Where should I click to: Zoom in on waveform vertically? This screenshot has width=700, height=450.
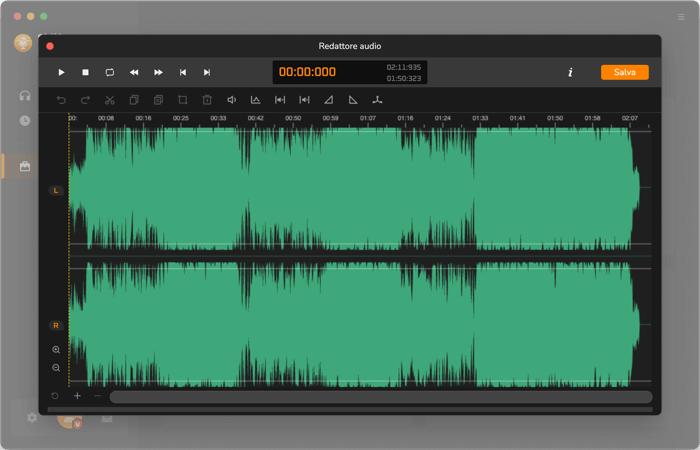(56, 350)
